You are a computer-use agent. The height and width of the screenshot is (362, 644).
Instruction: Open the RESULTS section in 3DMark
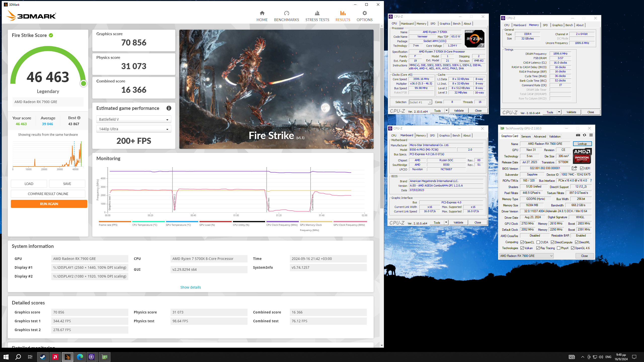pyautogui.click(x=343, y=16)
